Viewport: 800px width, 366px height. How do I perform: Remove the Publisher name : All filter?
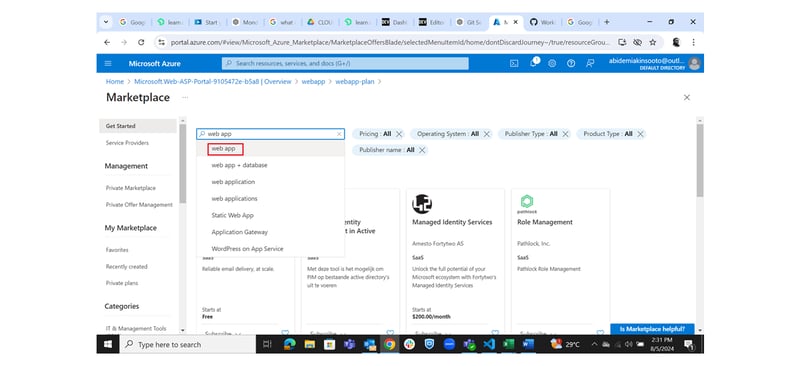tap(422, 150)
